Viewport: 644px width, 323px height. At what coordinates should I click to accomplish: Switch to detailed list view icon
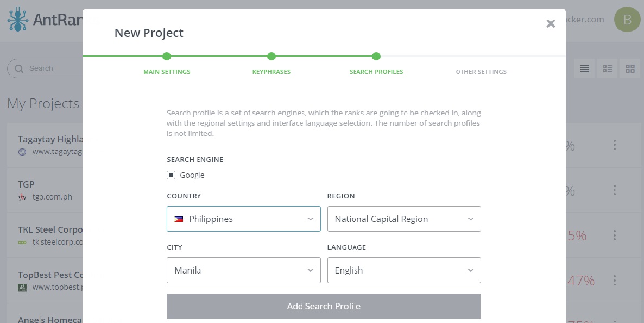(x=608, y=69)
